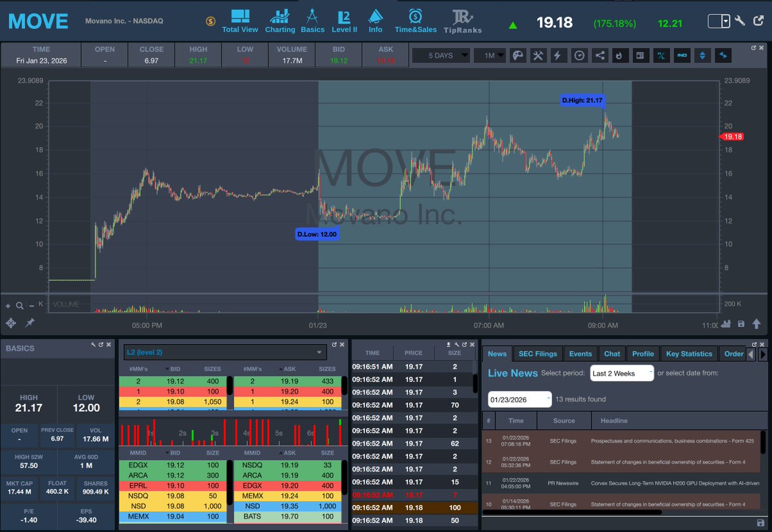Save news with the bottom-right floppy disk icon
Screen dimensions: 772x532
761,523
